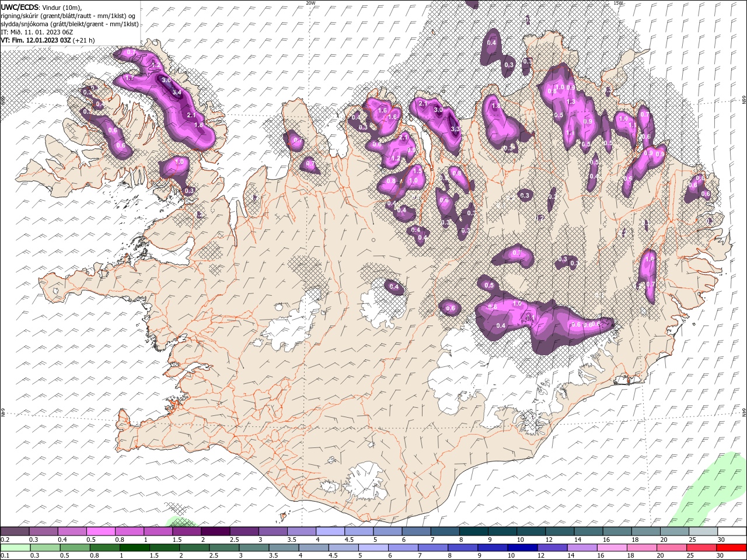Image resolution: width=747 pixels, height=560 pixels.
Task: Click upper legend white swatch at 30
Action: pos(732,531)
